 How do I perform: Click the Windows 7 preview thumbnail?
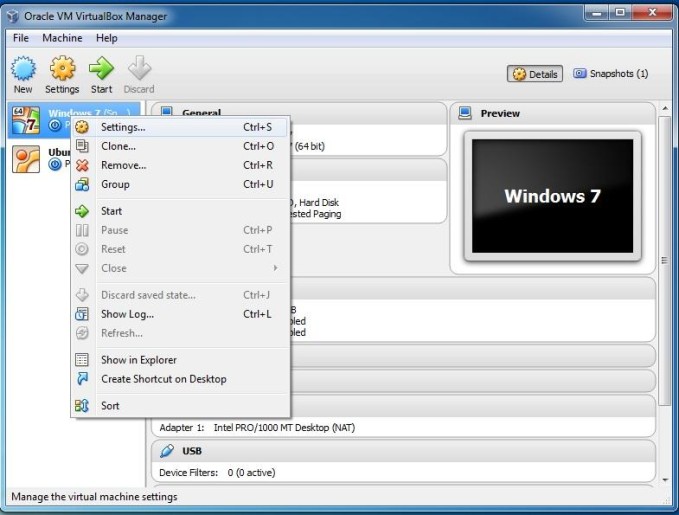point(553,196)
